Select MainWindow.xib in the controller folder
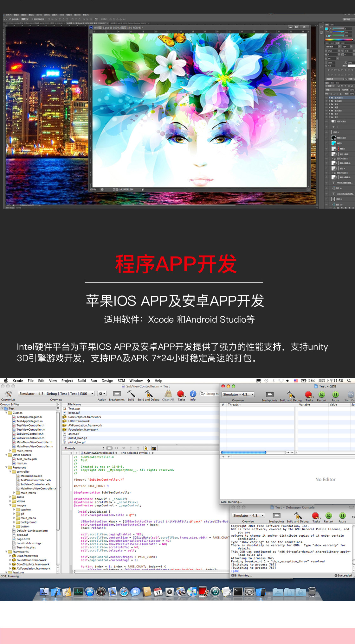The height and width of the screenshot is (644, 355). tap(31, 476)
